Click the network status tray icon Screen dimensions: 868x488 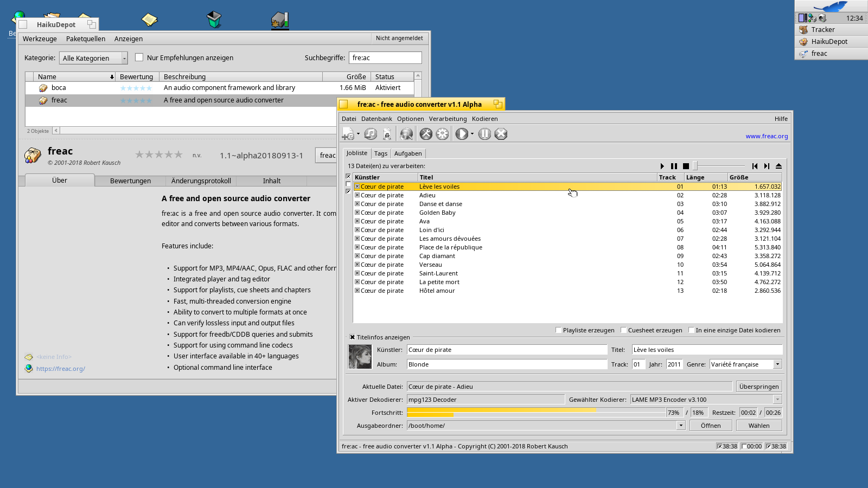[812, 18]
